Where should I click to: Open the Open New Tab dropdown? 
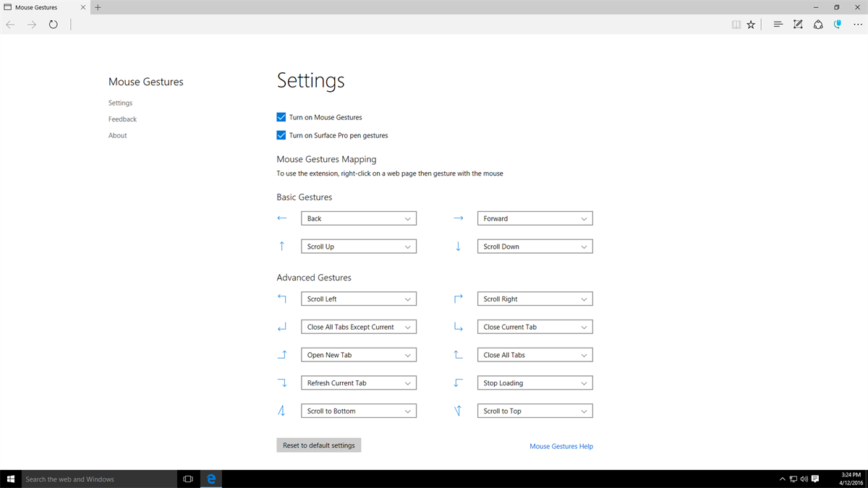359,355
